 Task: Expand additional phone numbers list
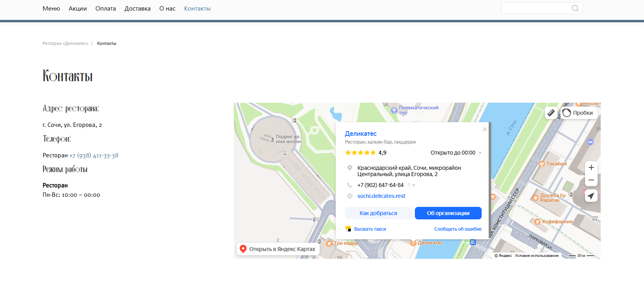pyautogui.click(x=412, y=185)
